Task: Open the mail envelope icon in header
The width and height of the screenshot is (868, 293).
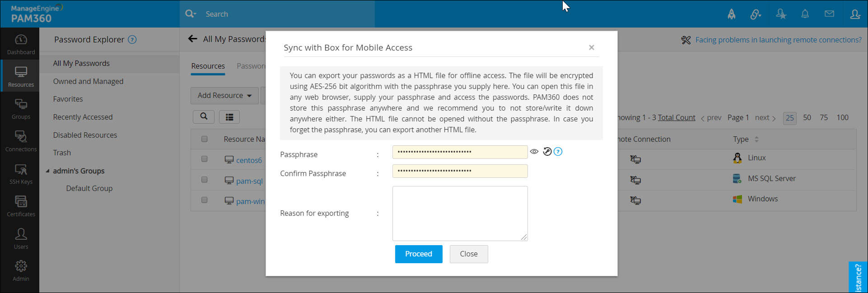Action: [x=829, y=14]
